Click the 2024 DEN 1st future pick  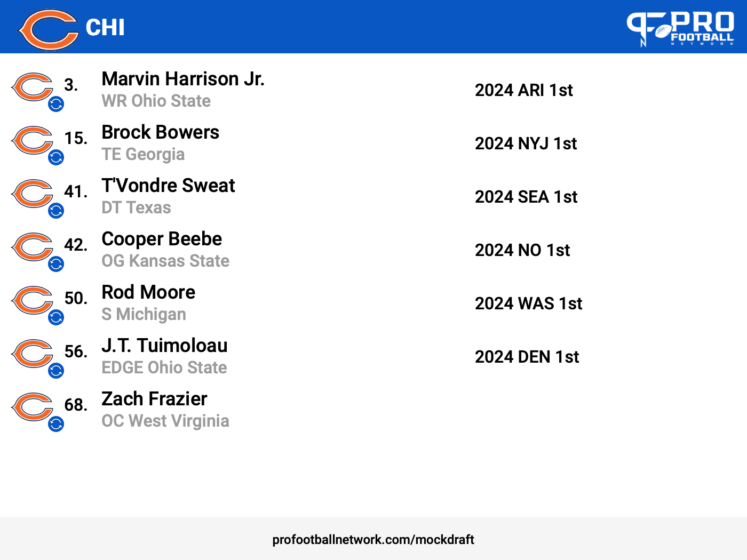(x=527, y=357)
